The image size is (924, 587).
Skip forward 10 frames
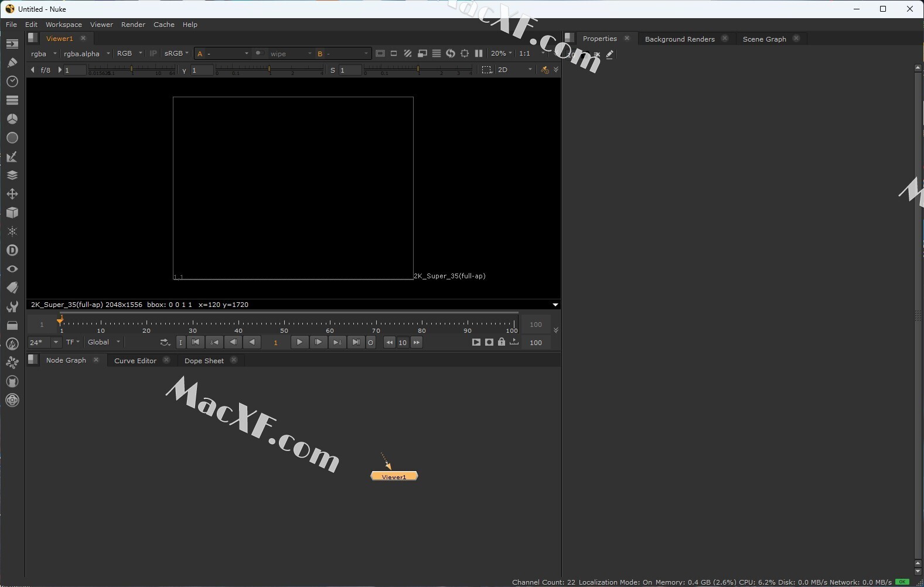(417, 342)
